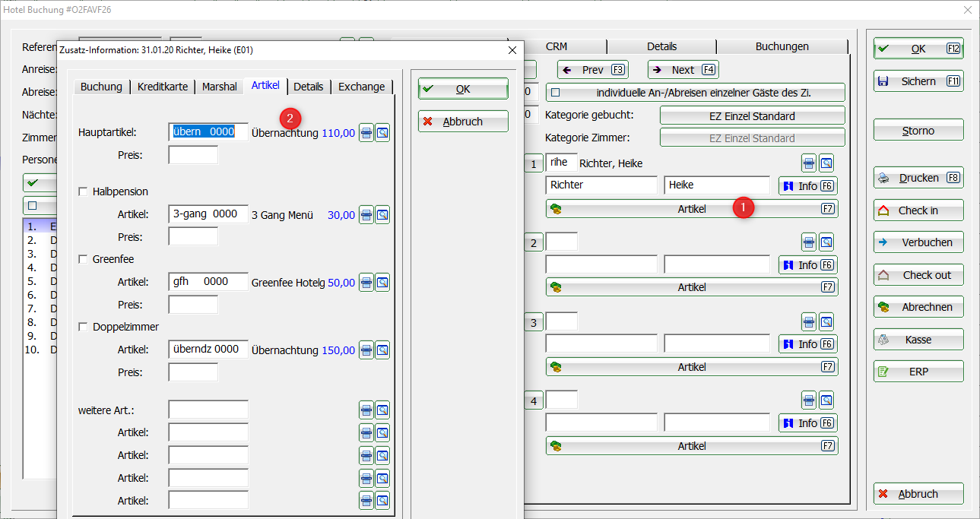Open the magnifier lookup beside Greenfee Hotelg
Screen dimensions: 980x519
point(382,283)
